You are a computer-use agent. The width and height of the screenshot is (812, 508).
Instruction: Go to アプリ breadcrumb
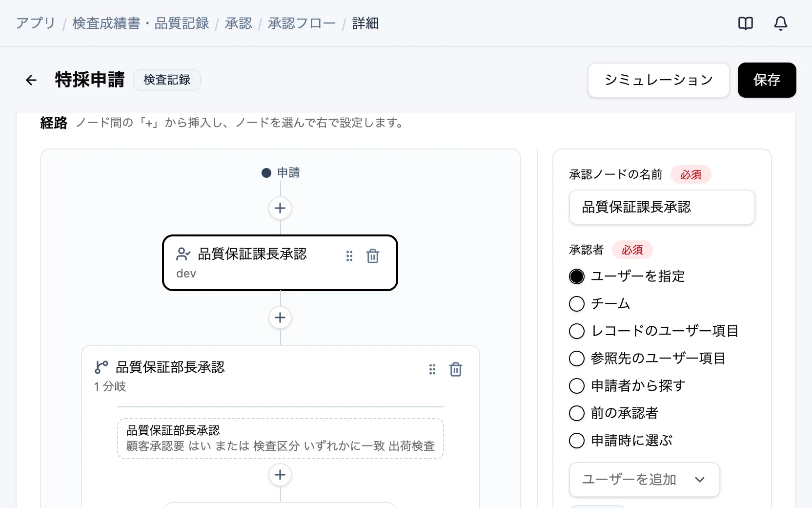[x=36, y=23]
